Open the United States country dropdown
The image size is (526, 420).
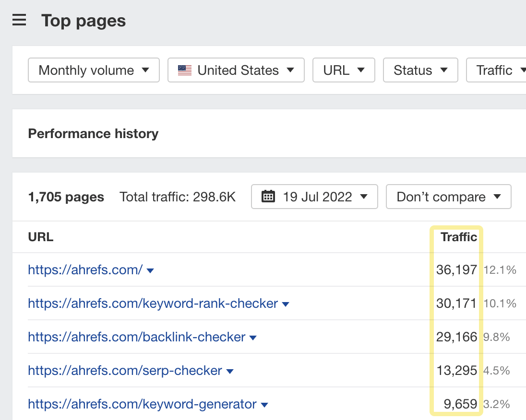pos(236,70)
